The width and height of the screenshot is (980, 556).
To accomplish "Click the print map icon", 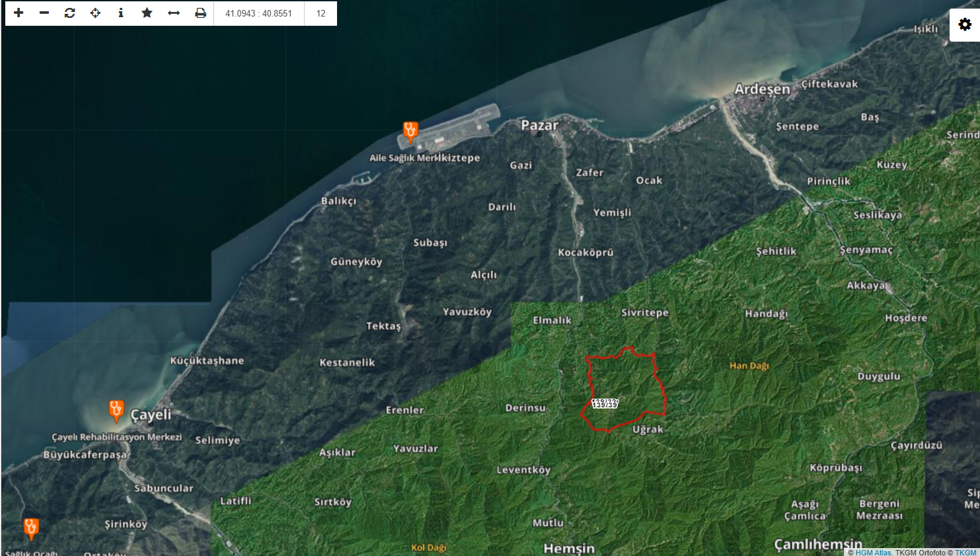I will 200,13.
